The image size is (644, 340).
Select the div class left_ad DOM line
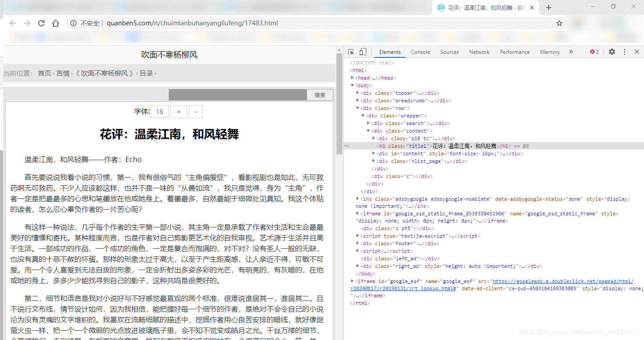[x=401, y=259]
